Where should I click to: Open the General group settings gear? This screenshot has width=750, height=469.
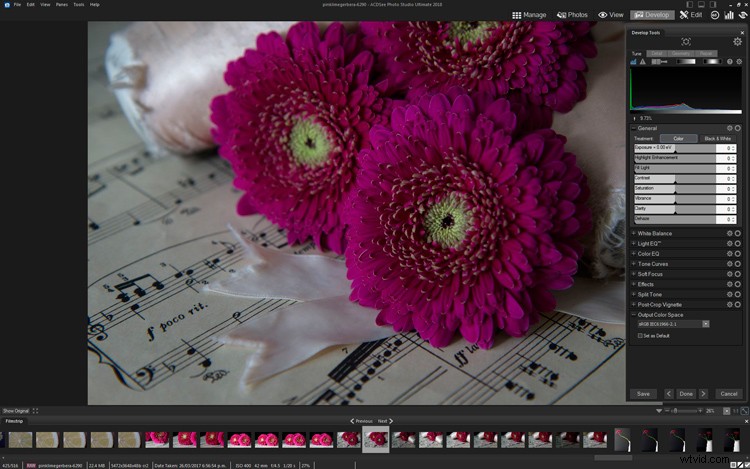click(729, 128)
